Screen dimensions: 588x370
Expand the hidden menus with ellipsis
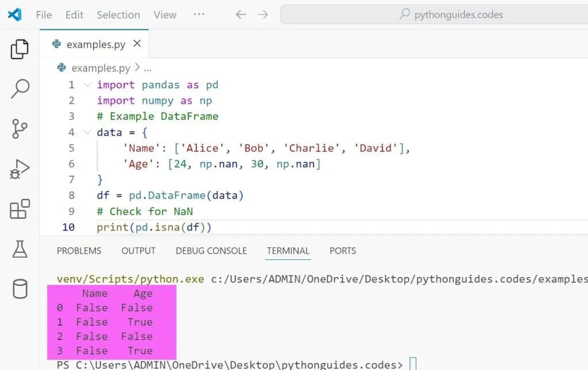[199, 14]
